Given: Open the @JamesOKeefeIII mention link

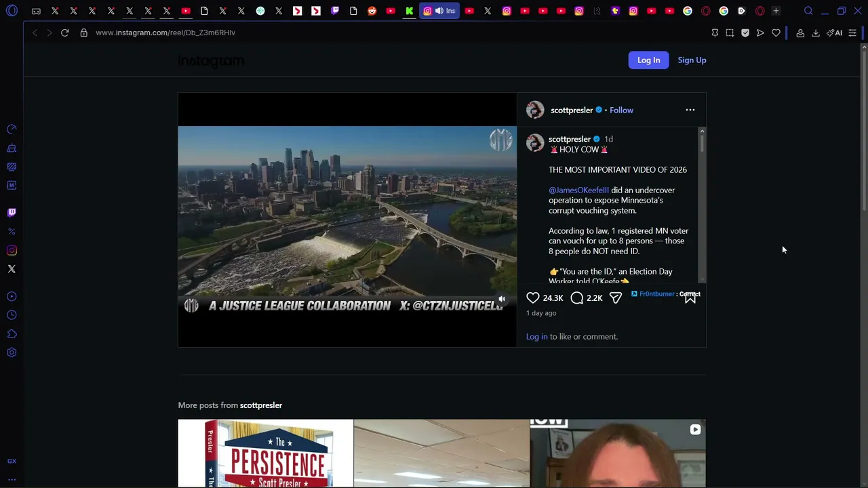Looking at the screenshot, I should click(x=578, y=190).
